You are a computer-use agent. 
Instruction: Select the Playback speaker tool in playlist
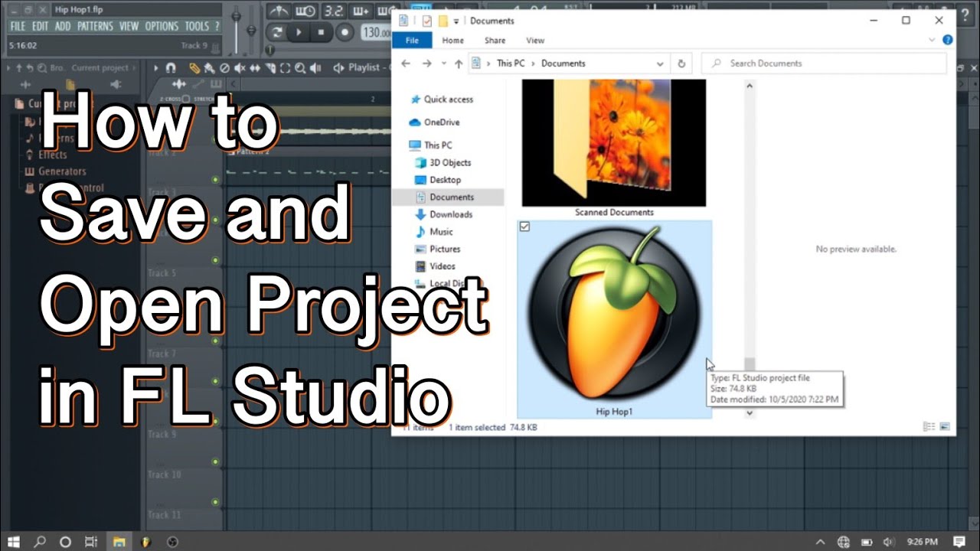[x=315, y=67]
